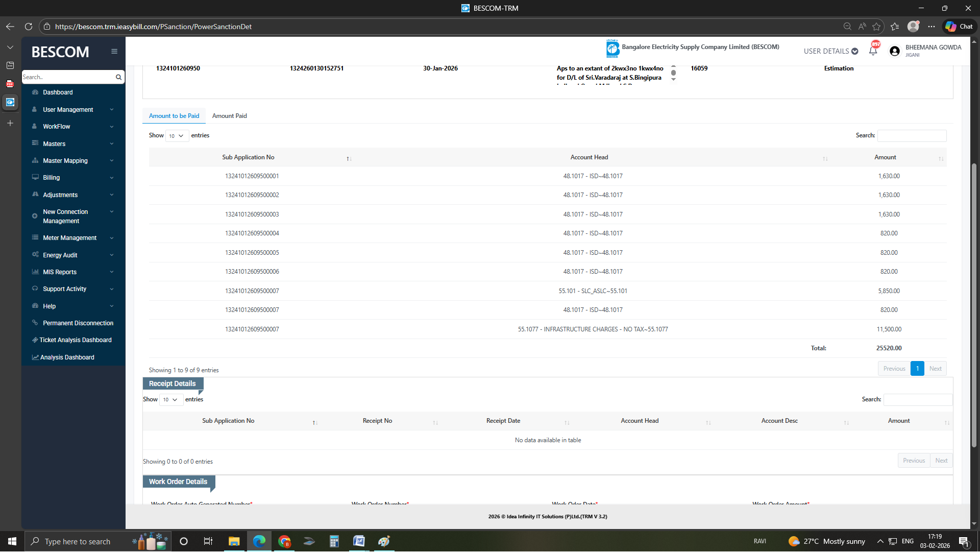Sort receipts by Receipt Date column
Viewport: 980px width, 553px height.
click(x=503, y=421)
